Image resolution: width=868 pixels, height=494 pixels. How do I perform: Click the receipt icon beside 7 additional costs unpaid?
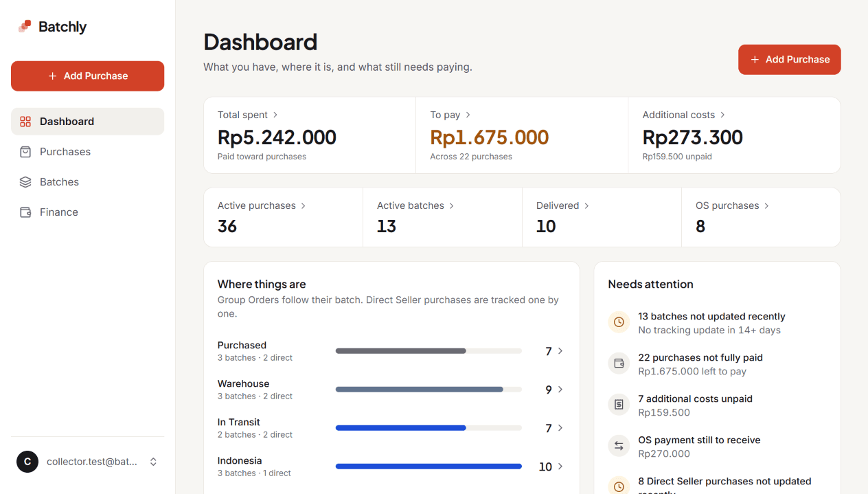point(619,404)
